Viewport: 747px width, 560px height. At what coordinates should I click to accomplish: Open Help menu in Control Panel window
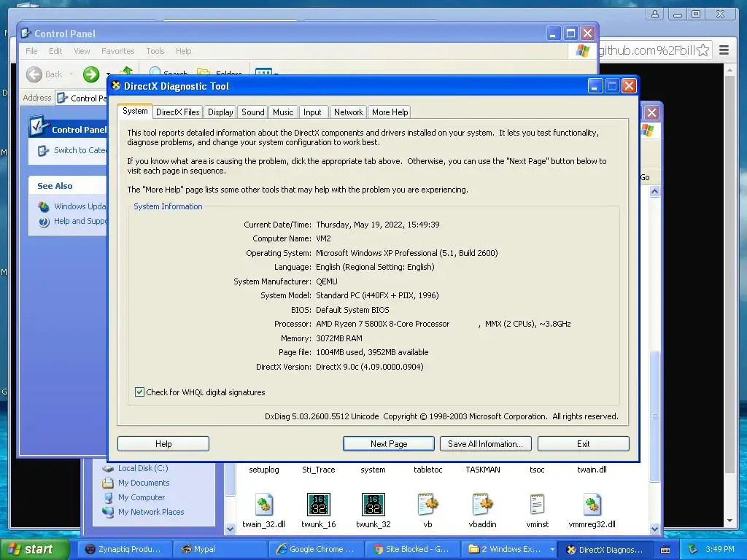[183, 51]
